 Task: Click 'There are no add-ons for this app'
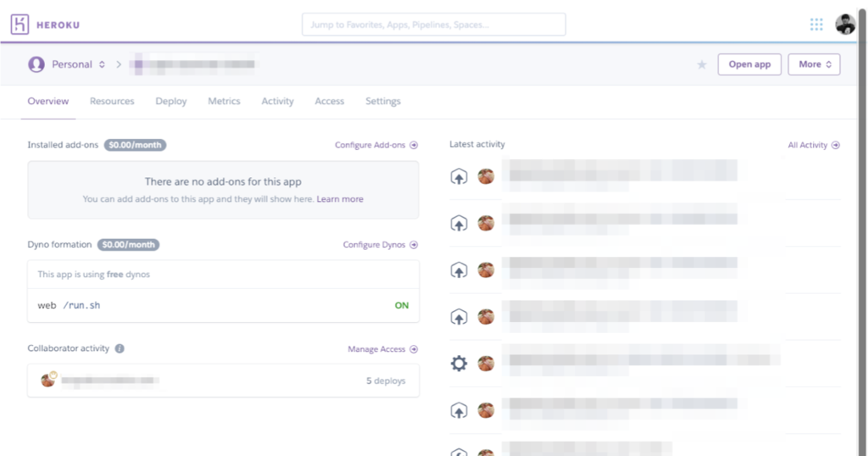(x=223, y=181)
